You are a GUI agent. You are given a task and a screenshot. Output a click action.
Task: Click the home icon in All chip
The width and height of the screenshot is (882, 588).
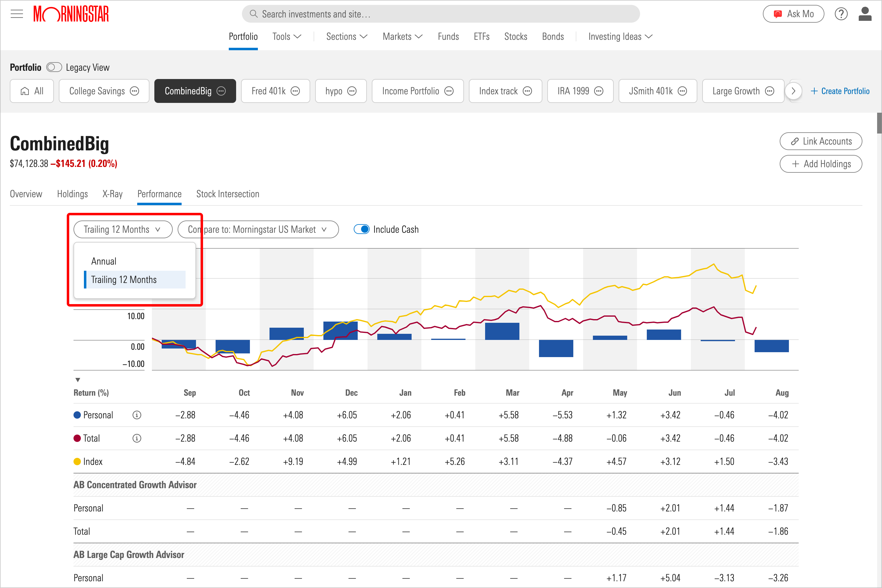[x=25, y=91]
